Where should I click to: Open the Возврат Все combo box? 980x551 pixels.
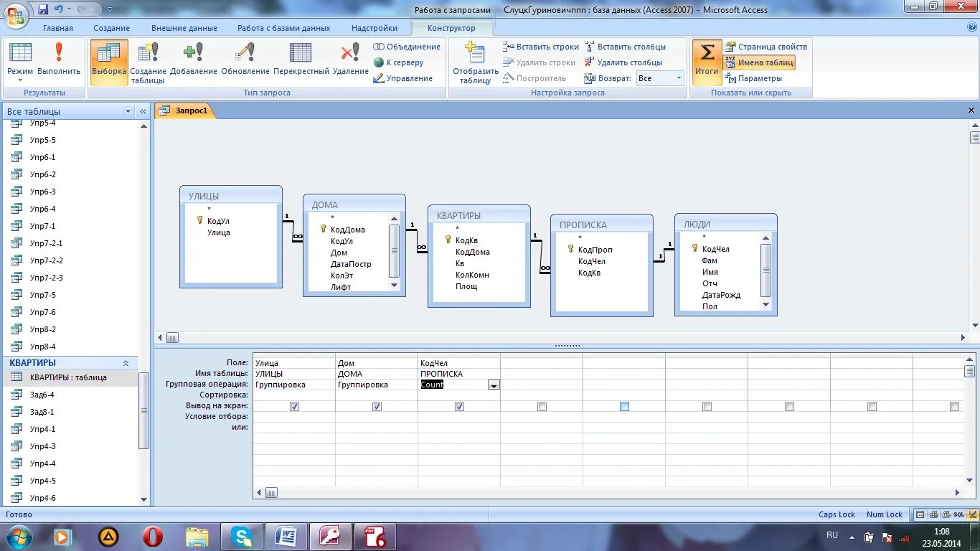(x=660, y=78)
